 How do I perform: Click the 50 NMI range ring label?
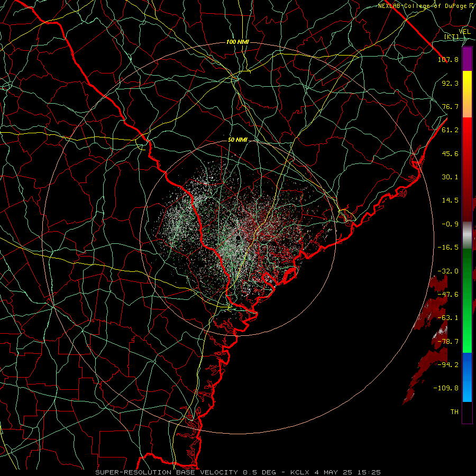(237, 140)
